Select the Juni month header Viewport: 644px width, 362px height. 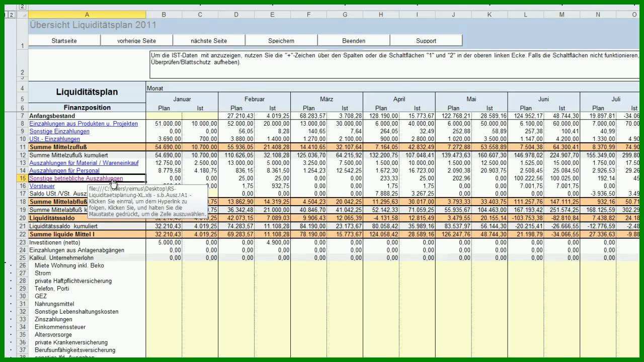[544, 99]
